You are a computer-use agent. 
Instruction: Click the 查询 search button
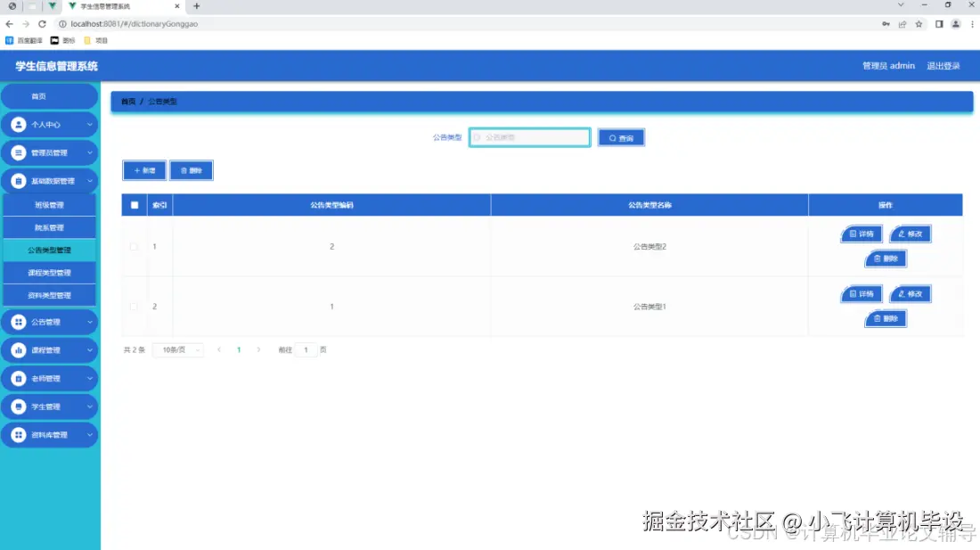tap(621, 137)
